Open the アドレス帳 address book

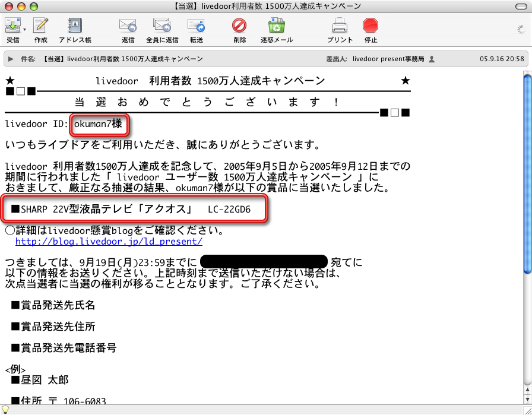(75, 26)
